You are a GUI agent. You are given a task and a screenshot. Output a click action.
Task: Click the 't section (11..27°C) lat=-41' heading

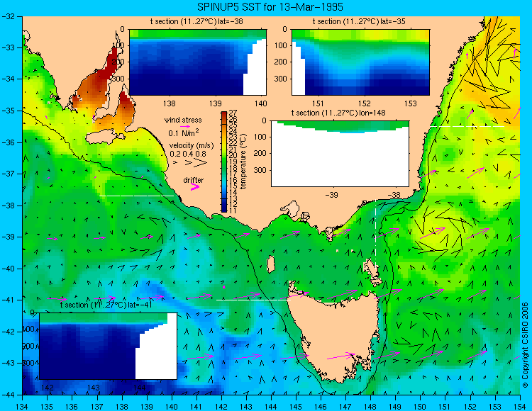pos(106,305)
